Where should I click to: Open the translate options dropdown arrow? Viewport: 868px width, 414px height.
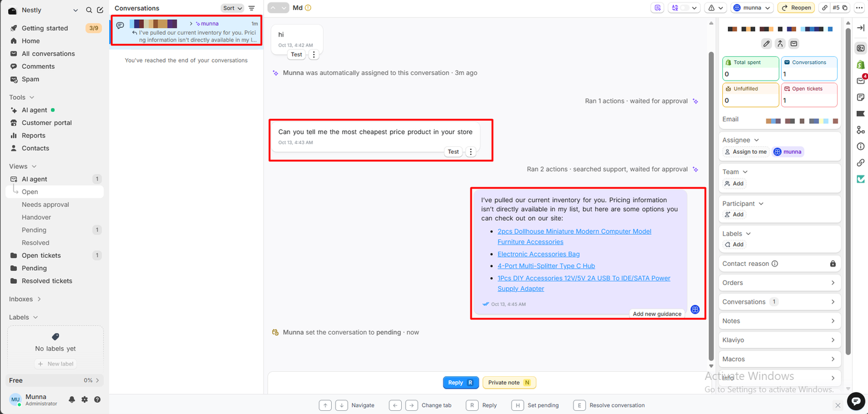click(x=694, y=8)
